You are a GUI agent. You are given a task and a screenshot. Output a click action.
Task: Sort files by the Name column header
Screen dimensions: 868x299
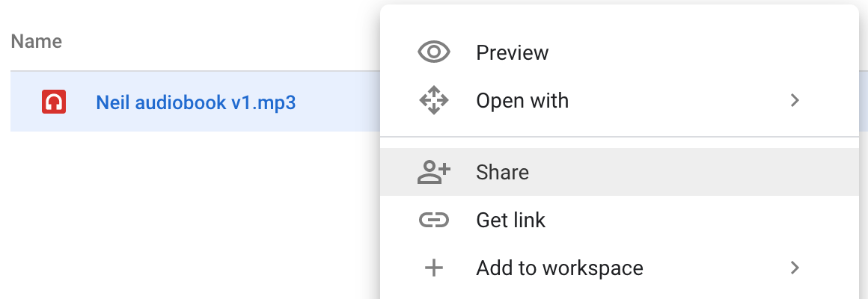click(x=37, y=41)
